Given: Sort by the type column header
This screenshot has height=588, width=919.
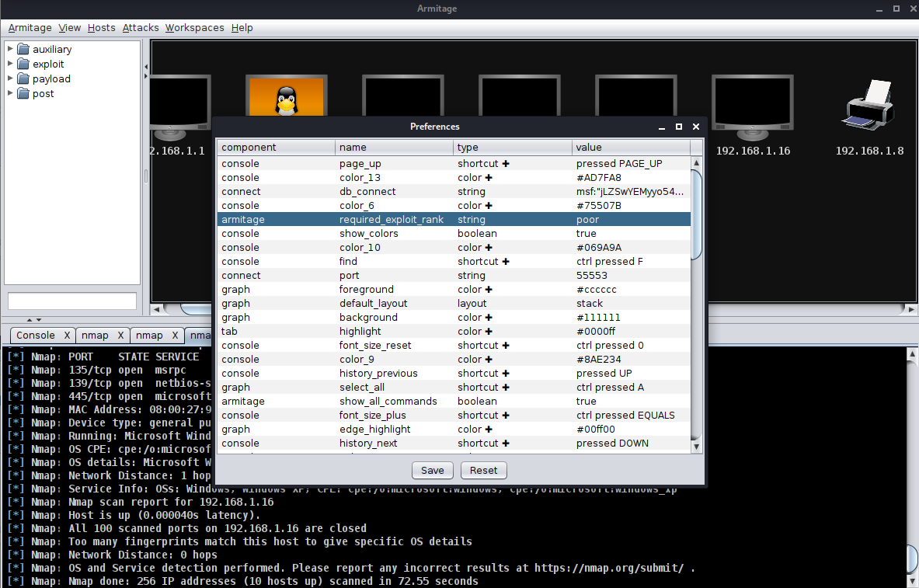Looking at the screenshot, I should click(x=513, y=147).
